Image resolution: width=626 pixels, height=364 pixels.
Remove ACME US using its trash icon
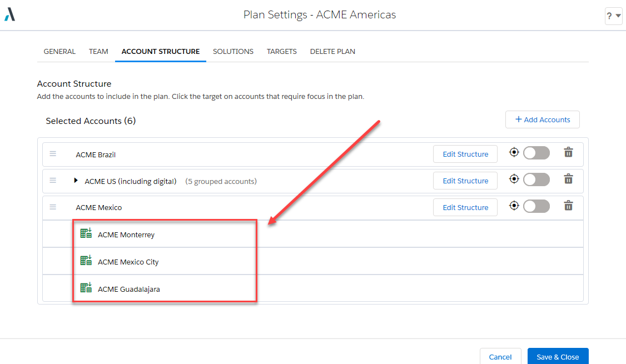(568, 179)
